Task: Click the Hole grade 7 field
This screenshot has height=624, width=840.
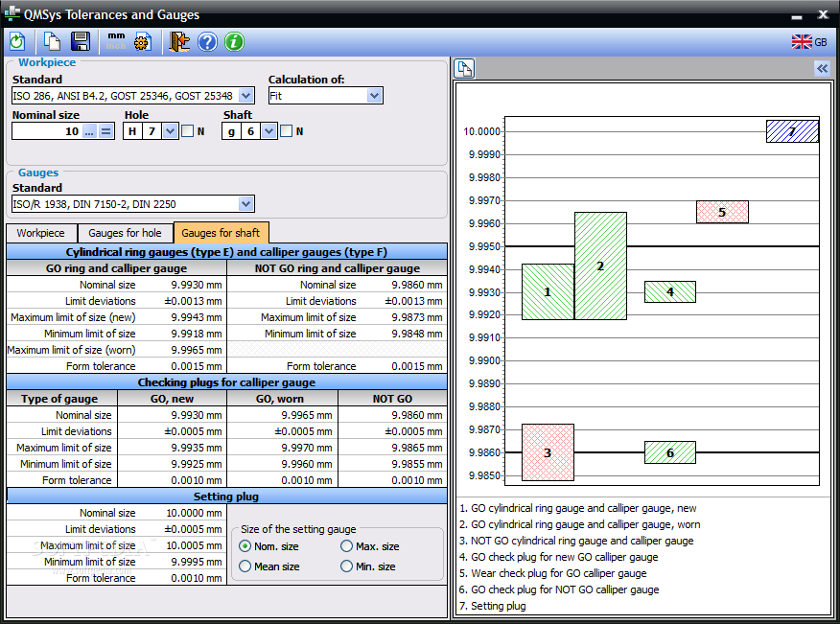Action: [152, 131]
